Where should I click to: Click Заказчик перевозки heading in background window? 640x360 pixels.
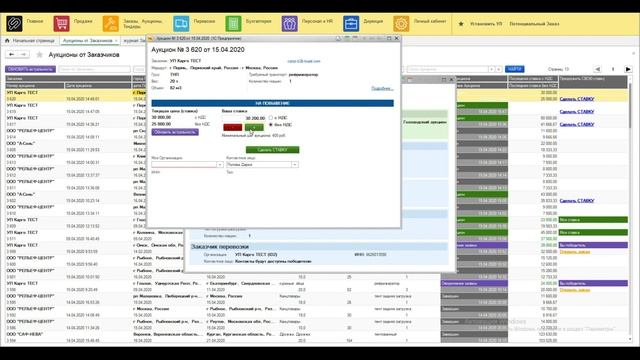click(x=220, y=247)
